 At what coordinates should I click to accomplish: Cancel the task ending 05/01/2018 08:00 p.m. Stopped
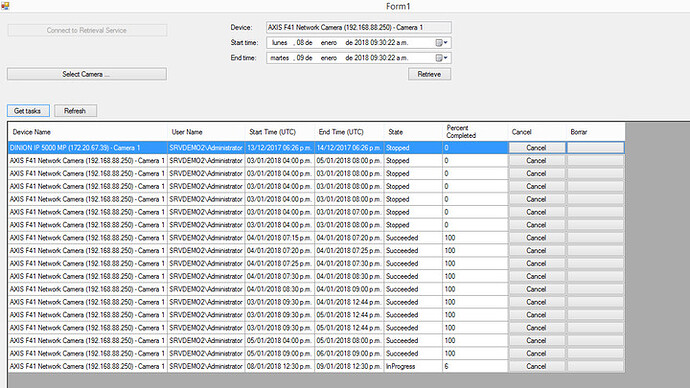coord(536,161)
